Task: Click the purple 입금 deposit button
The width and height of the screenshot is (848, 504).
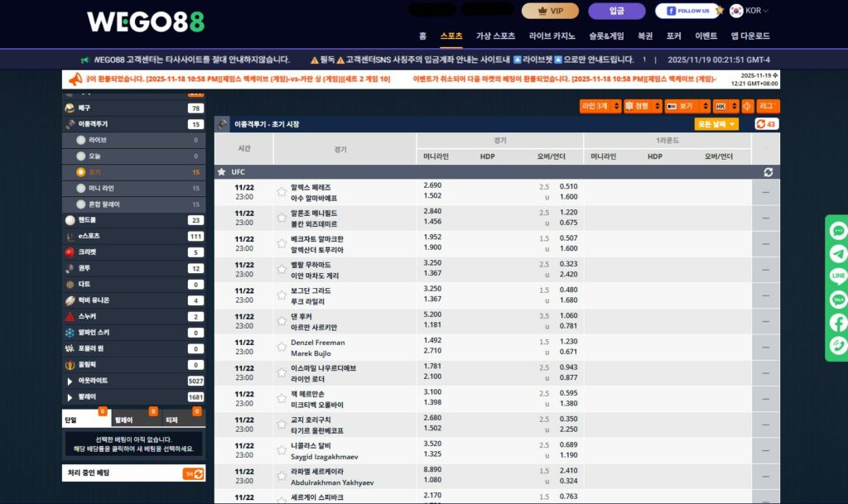Action: tap(616, 11)
